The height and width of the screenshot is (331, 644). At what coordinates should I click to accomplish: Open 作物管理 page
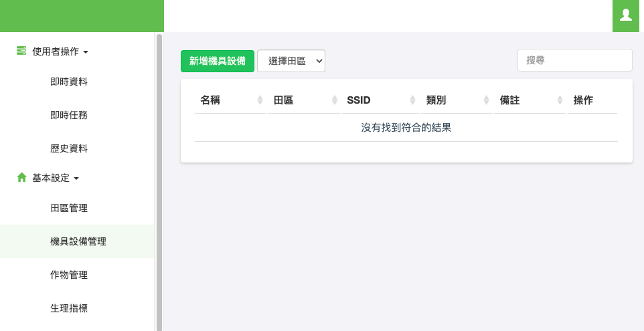[x=69, y=275]
